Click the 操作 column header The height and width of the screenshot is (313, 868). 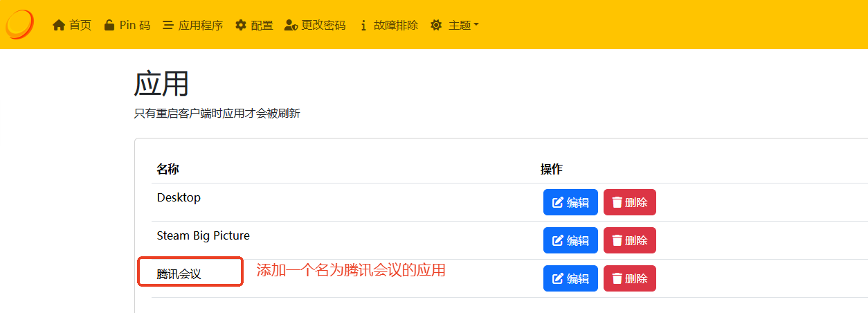(551, 170)
